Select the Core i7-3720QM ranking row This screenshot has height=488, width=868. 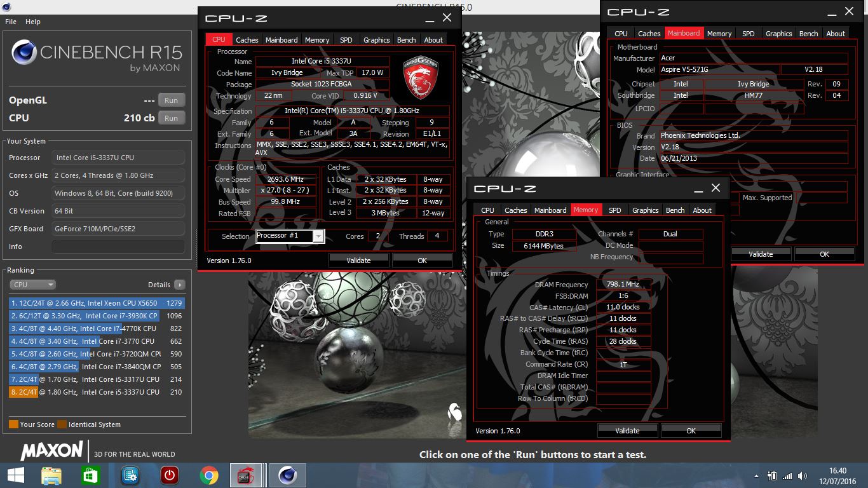(96, 354)
